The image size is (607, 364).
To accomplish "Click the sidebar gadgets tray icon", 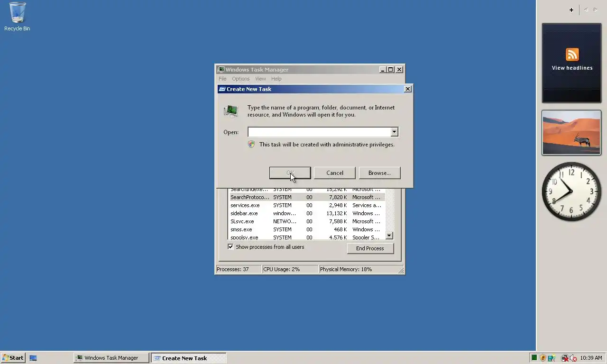I will pyautogui.click(x=552, y=358).
